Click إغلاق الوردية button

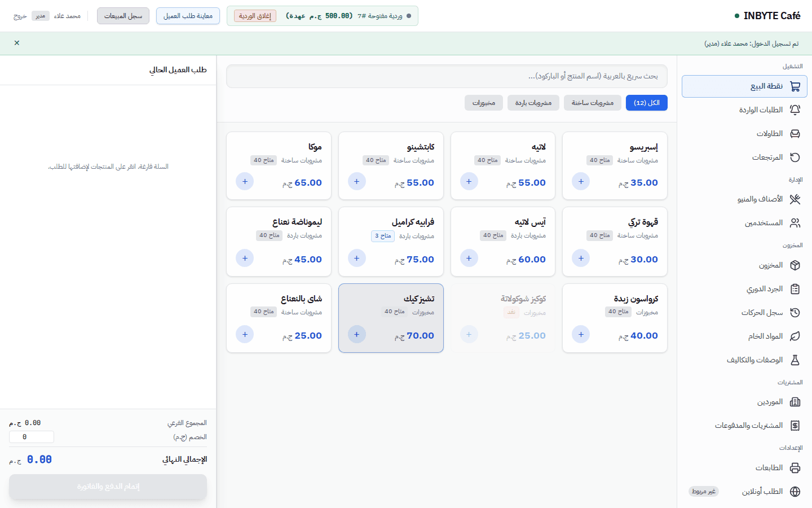click(255, 16)
